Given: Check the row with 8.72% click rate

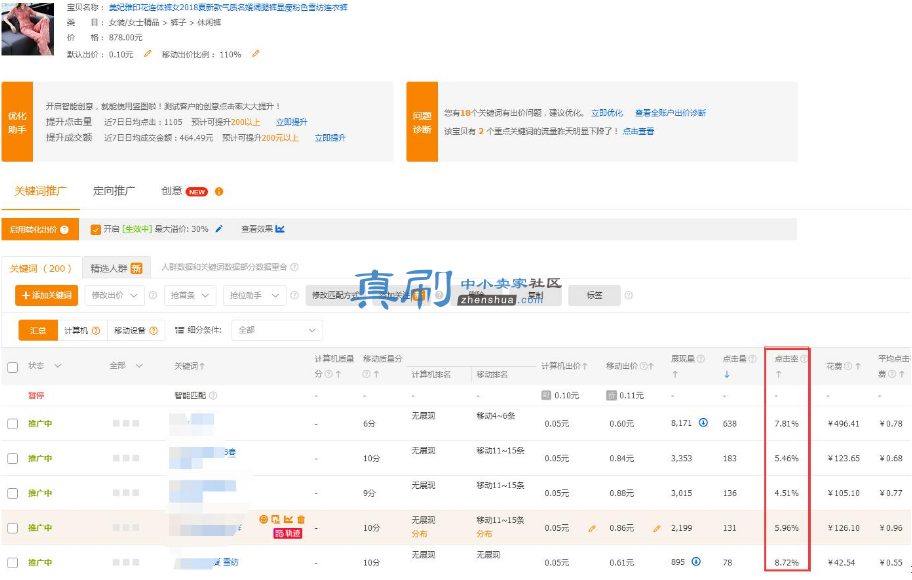Looking at the screenshot, I should [x=12, y=563].
